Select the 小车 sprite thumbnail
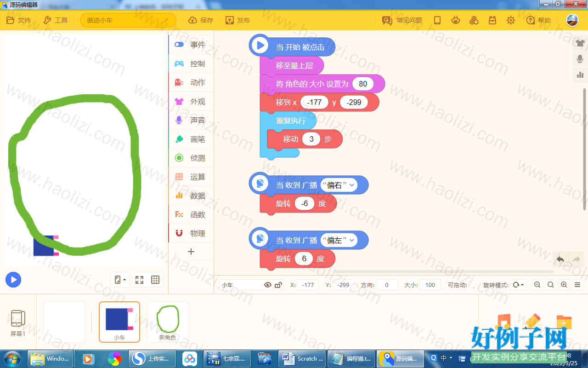This screenshot has width=588, height=368. coord(119,322)
